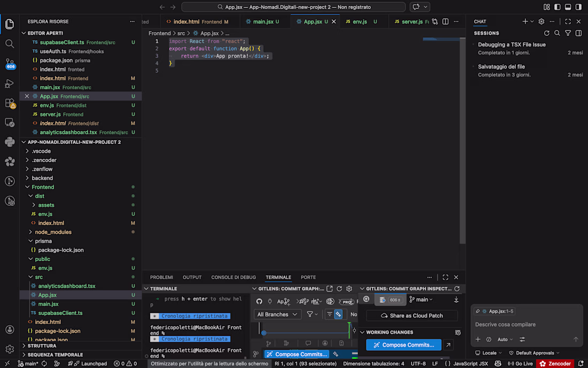Expand the node_modules folder
The width and height of the screenshot is (588, 368).
53,232
